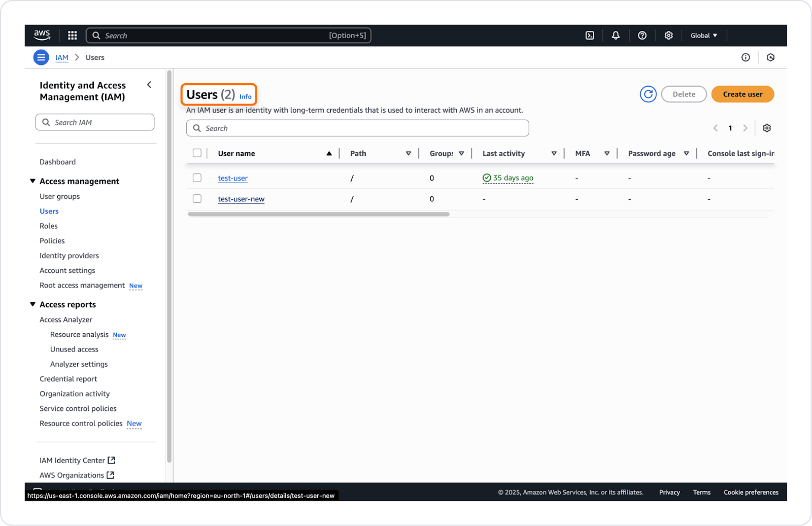Collapse the IAM sidebar with the chevron
The width and height of the screenshot is (812, 526).
point(149,85)
